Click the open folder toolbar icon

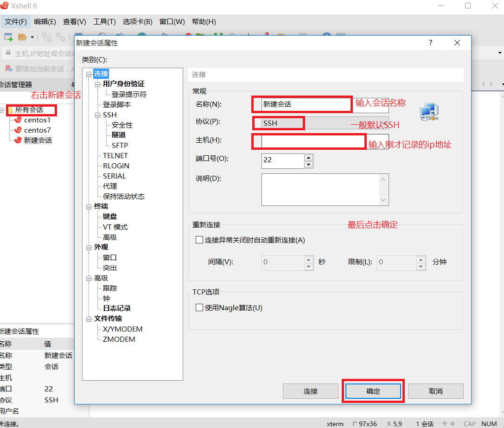(22, 37)
